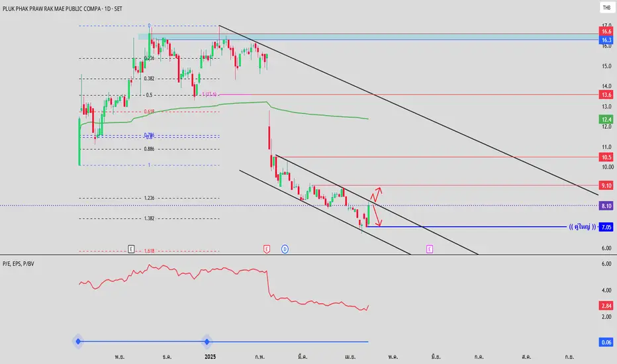Click the เม.ย. date on time axis
Viewport: 617px width, 364px height.
pyautogui.click(x=350, y=357)
